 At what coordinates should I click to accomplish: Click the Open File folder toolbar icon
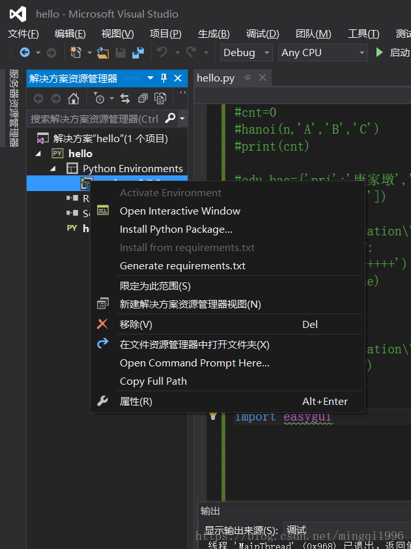(103, 53)
